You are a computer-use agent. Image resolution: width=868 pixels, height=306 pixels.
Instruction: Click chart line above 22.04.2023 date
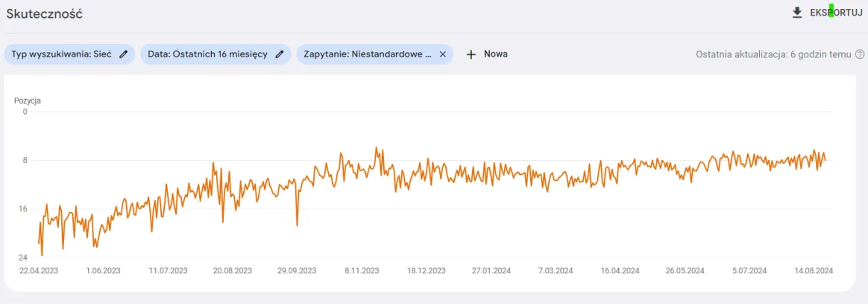(x=39, y=242)
